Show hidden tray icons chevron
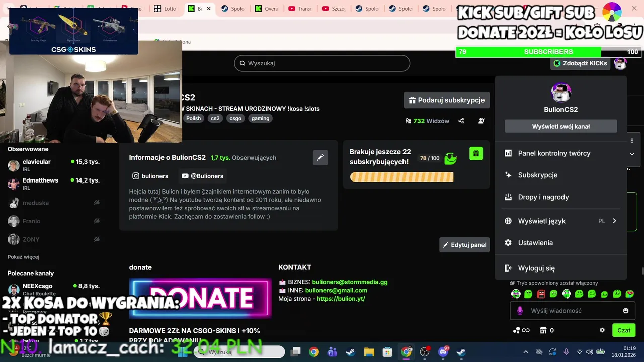644x362 pixels. click(x=526, y=352)
